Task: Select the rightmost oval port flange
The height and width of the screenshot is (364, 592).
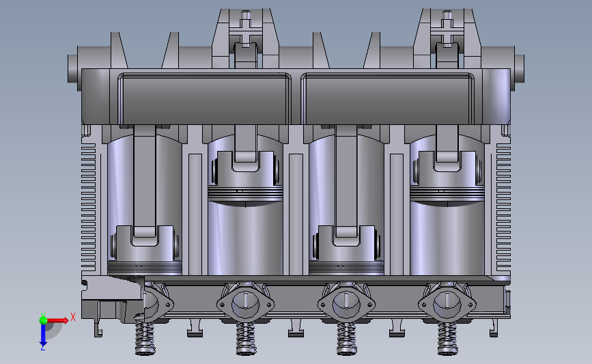Action: coord(447,305)
